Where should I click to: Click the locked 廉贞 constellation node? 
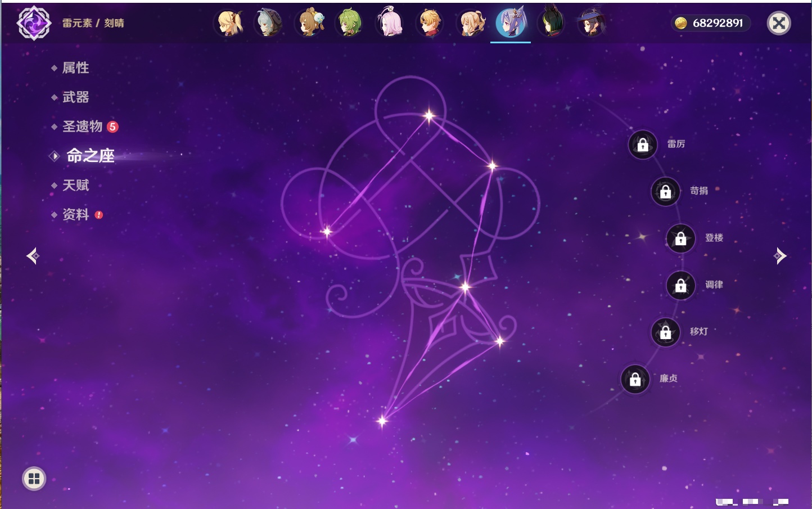tap(635, 379)
